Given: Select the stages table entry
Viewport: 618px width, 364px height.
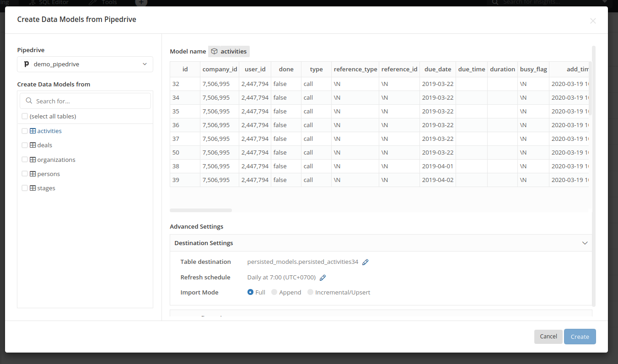Looking at the screenshot, I should point(46,188).
